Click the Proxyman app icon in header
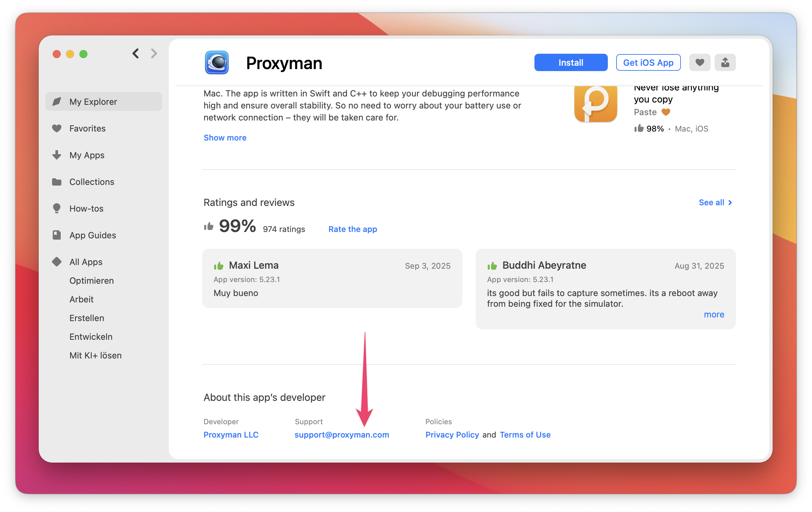 click(x=217, y=62)
